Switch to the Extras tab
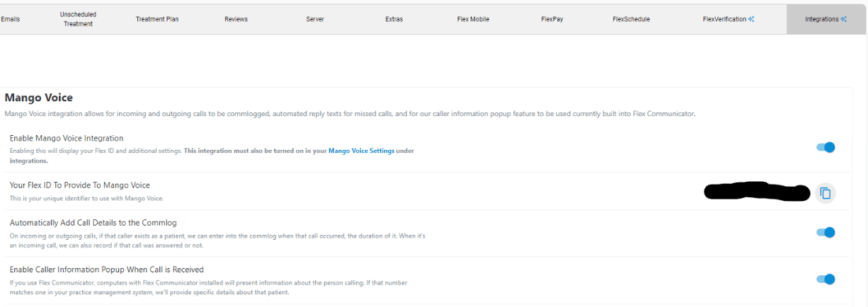 coord(394,19)
